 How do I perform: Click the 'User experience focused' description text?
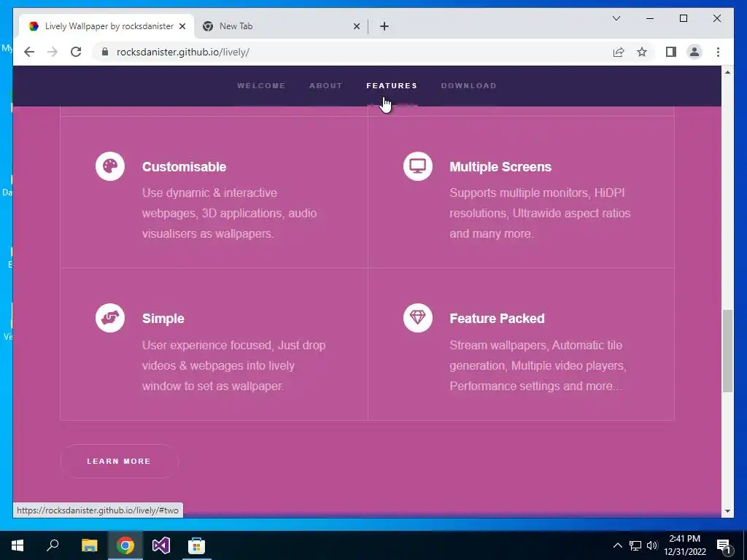pos(233,365)
